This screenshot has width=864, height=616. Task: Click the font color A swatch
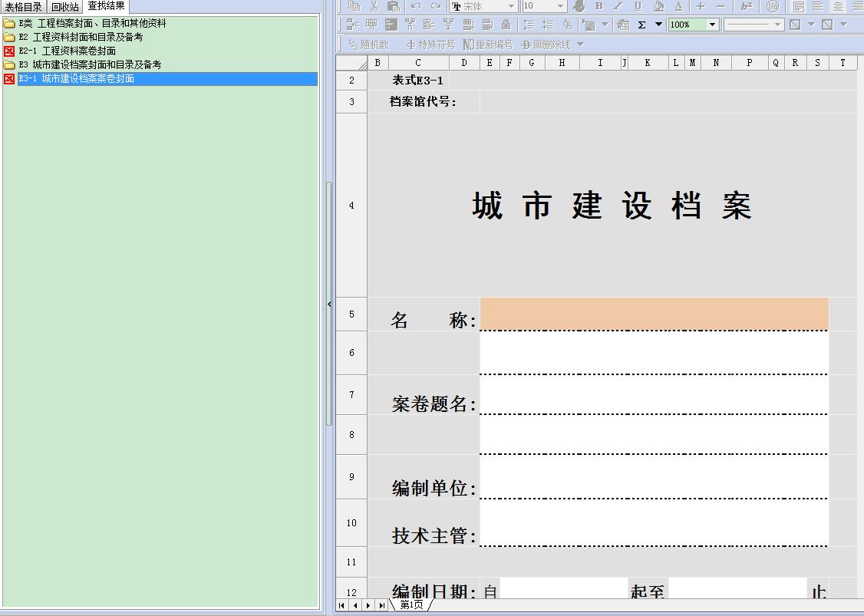678,6
